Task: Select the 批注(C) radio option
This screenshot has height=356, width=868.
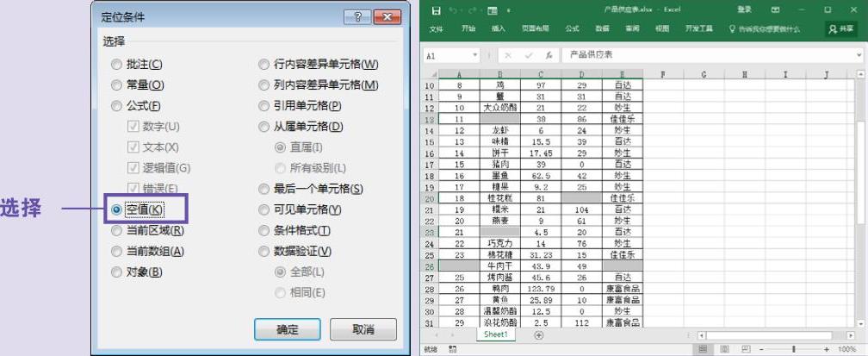Action: click(x=136, y=65)
